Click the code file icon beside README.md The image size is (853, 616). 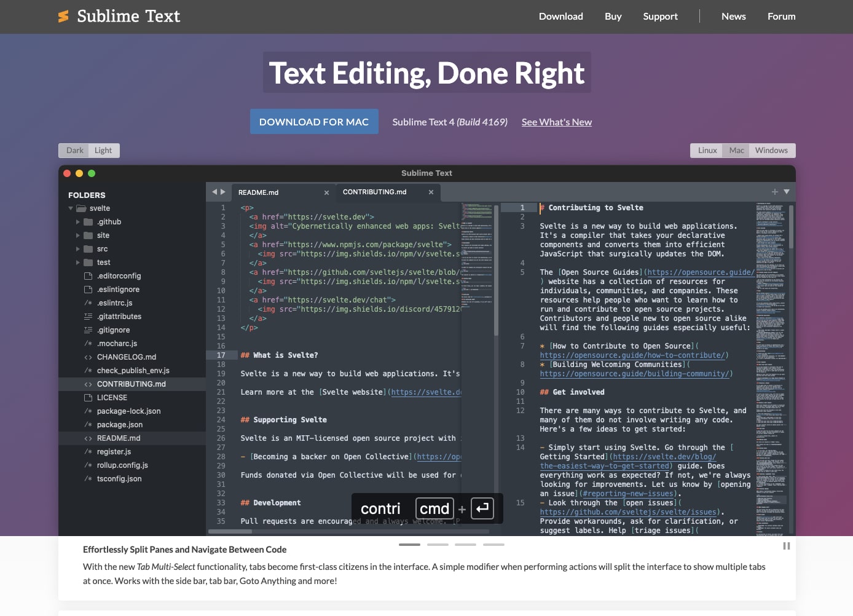coord(88,438)
